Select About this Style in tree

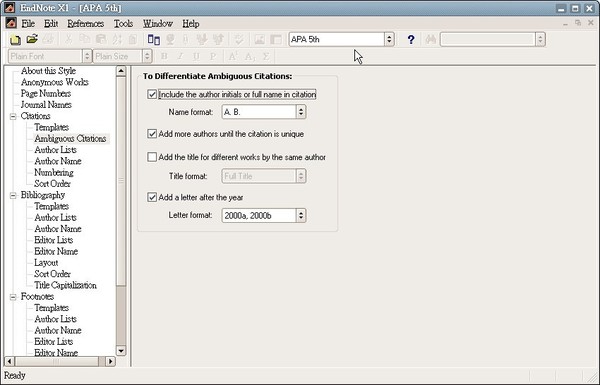tap(48, 71)
